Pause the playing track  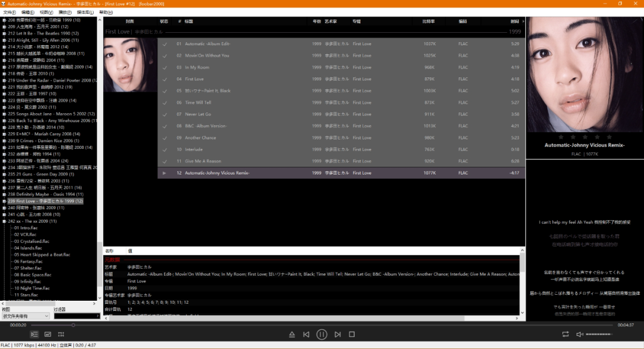click(321, 334)
